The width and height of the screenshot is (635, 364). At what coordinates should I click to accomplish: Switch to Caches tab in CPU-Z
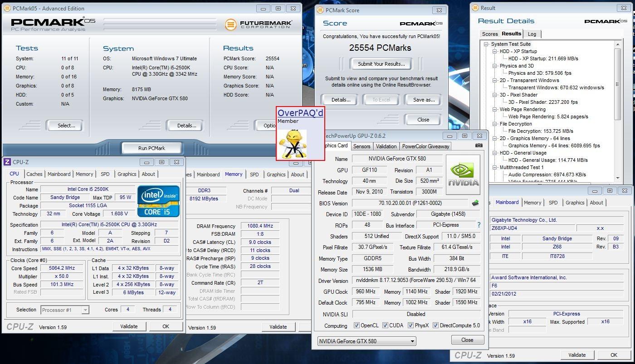pyautogui.click(x=34, y=174)
